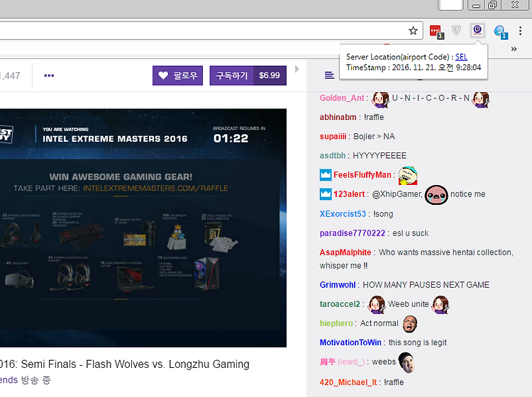Click the pink face emote in 123alert's message

click(436, 195)
